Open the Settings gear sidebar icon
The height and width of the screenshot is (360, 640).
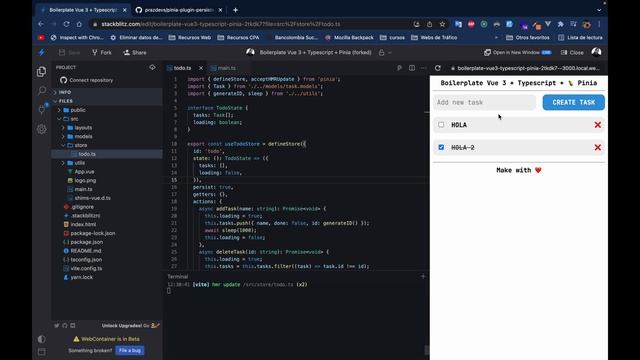point(41,129)
